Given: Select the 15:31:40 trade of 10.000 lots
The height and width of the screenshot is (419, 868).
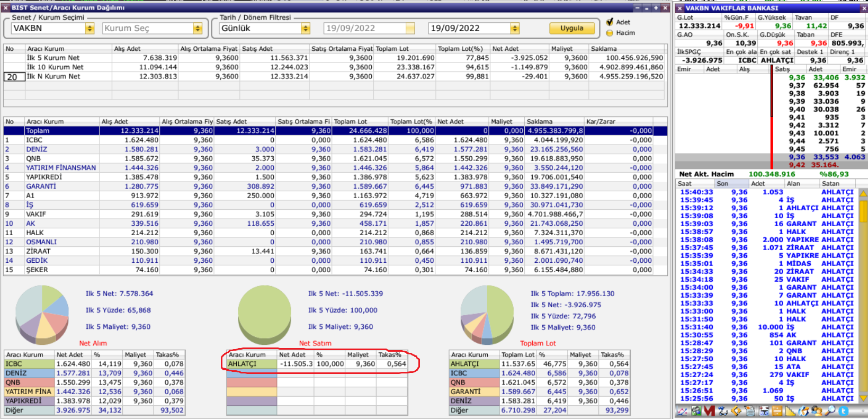Looking at the screenshot, I should click(x=767, y=327).
